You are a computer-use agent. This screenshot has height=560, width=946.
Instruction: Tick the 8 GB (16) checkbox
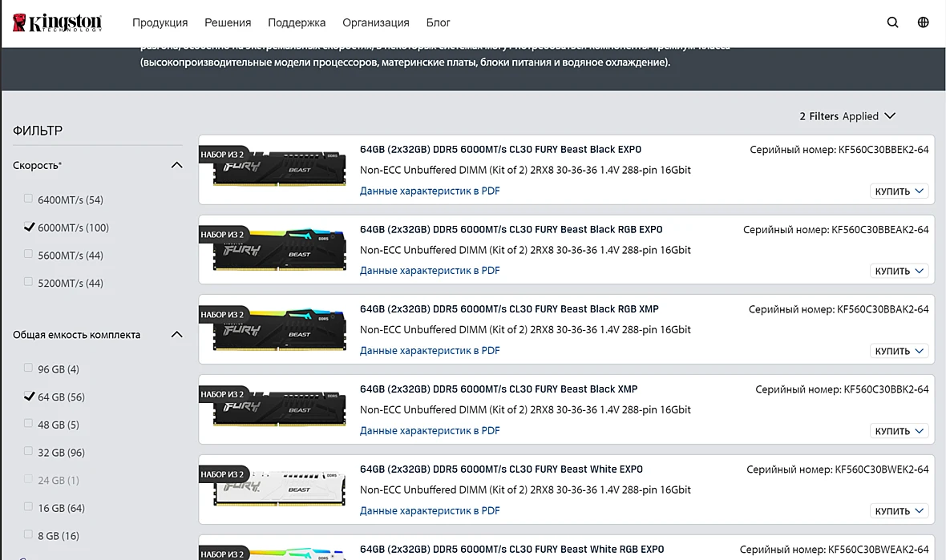28,534
